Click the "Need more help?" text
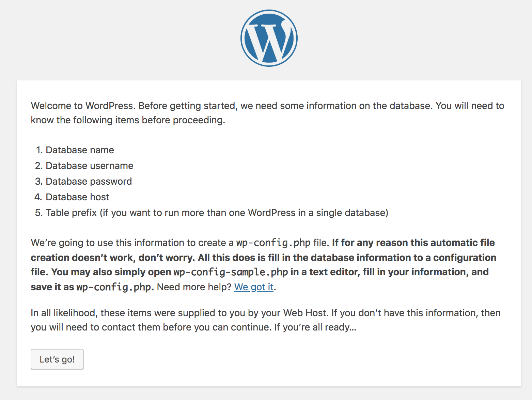The width and height of the screenshot is (532, 400). (x=194, y=287)
